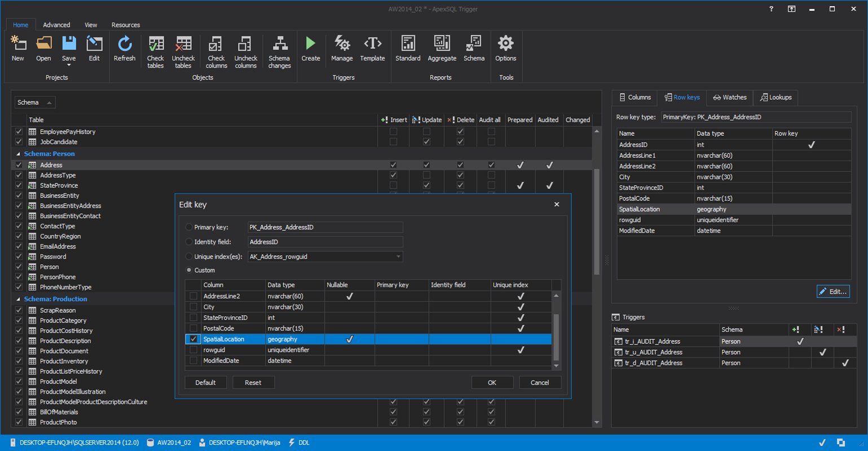Click OK in Edit key dialog
Image resolution: width=868 pixels, height=451 pixels.
click(492, 382)
